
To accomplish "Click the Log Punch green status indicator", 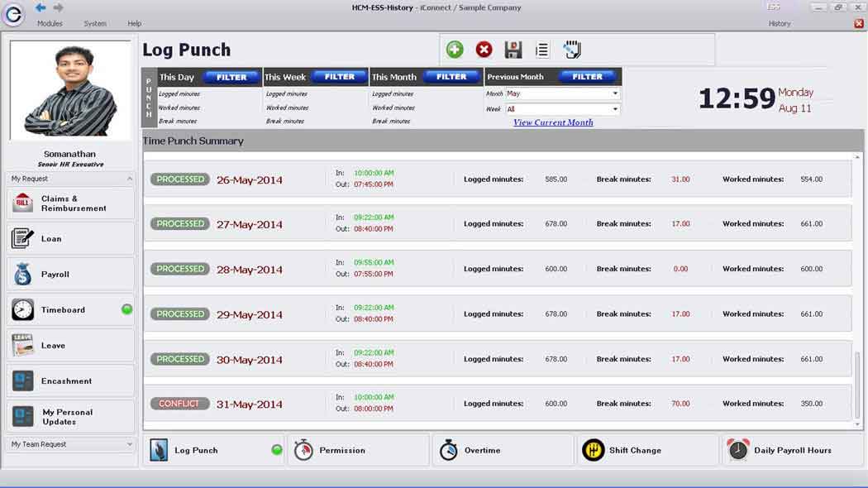I will tap(277, 450).
